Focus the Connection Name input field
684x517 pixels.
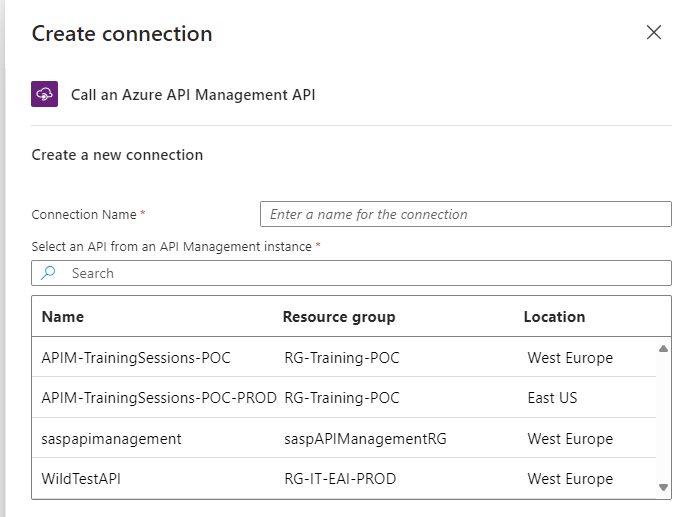coord(465,214)
